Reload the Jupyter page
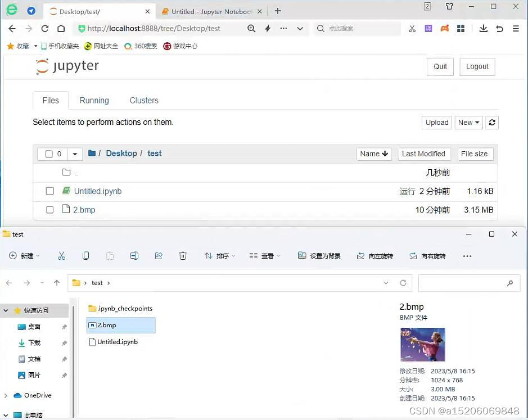Viewport: 528px width, 420px height. click(45, 29)
